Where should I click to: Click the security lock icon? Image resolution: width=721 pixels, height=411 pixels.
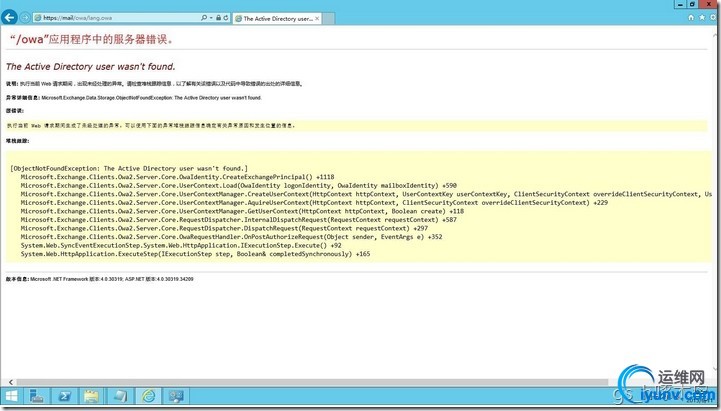click(x=218, y=18)
